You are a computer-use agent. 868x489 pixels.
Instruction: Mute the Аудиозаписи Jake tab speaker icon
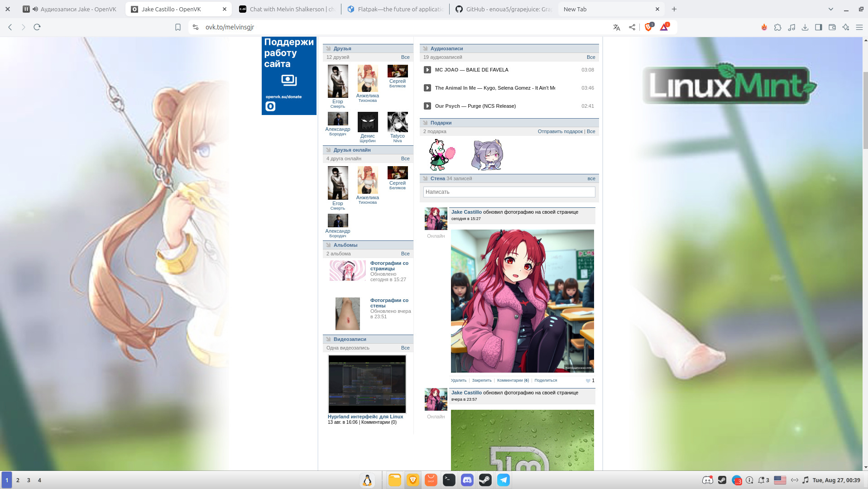pos(35,9)
